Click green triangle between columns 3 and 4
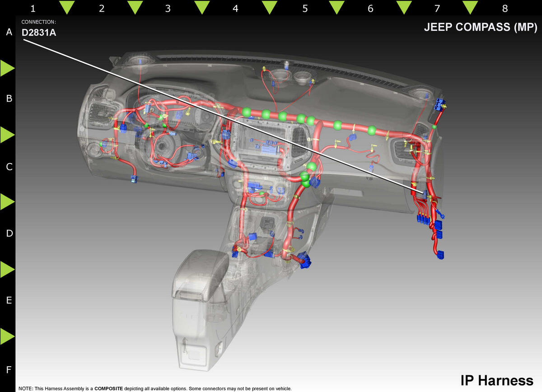Screen dimensions: 542x392 (x=202, y=6)
